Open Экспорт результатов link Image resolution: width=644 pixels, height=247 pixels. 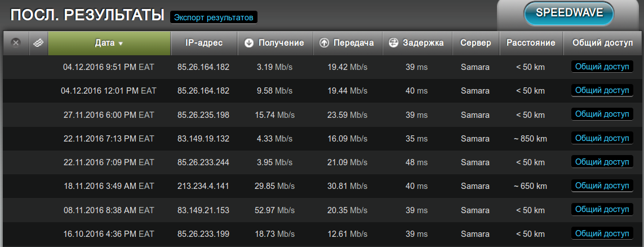[214, 17]
